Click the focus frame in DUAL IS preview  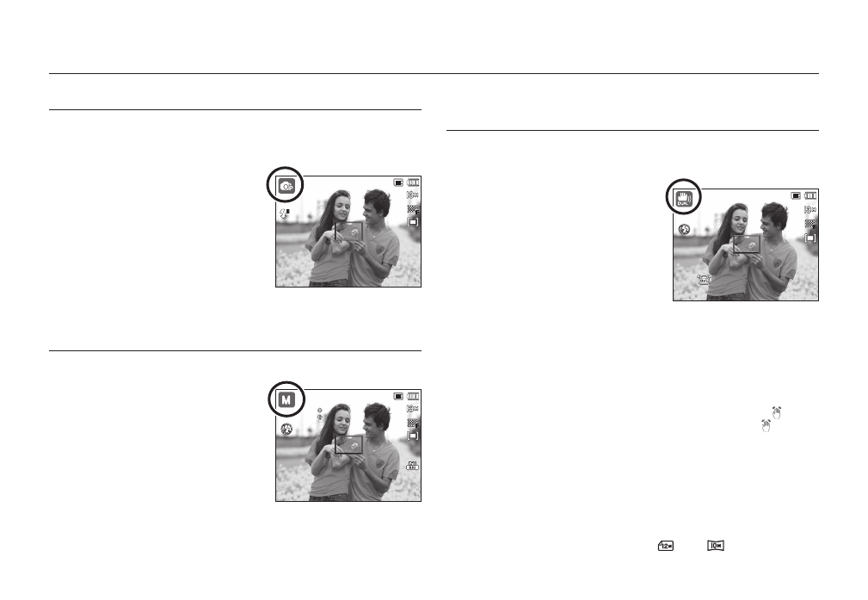pos(746,244)
